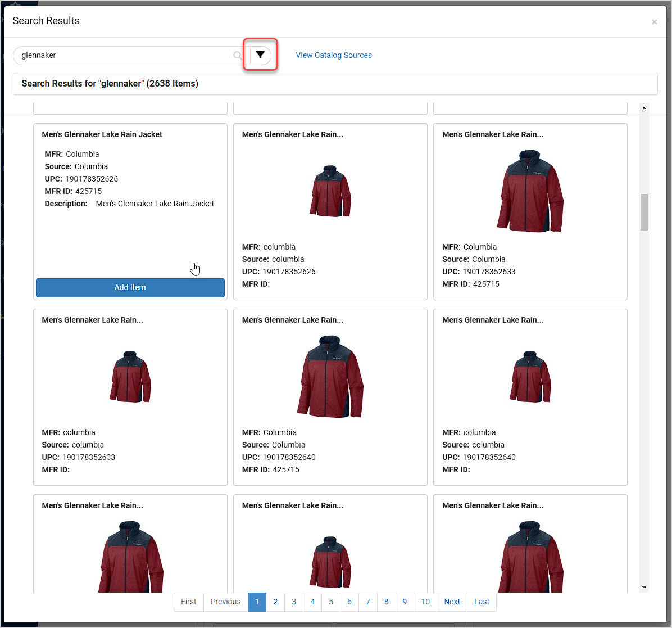Open results page 5
This screenshot has height=628, width=672.
(331, 602)
